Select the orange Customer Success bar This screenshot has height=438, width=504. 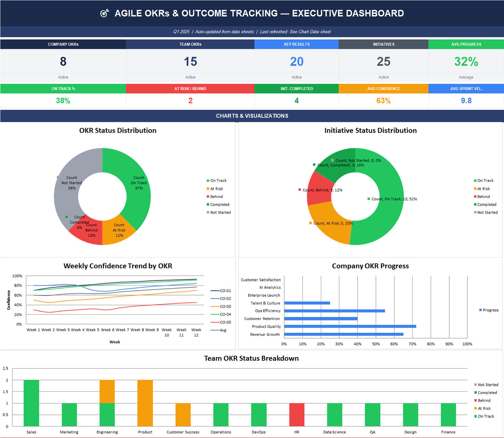(183, 414)
